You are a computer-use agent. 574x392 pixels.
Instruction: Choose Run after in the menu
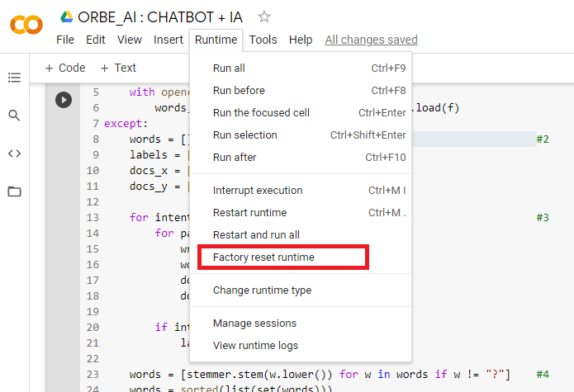point(301,158)
